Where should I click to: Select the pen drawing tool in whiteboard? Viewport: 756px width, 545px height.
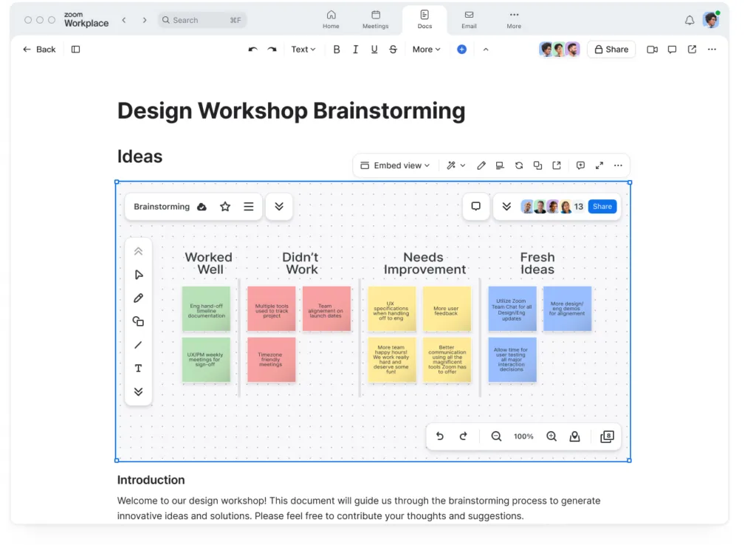(138, 298)
